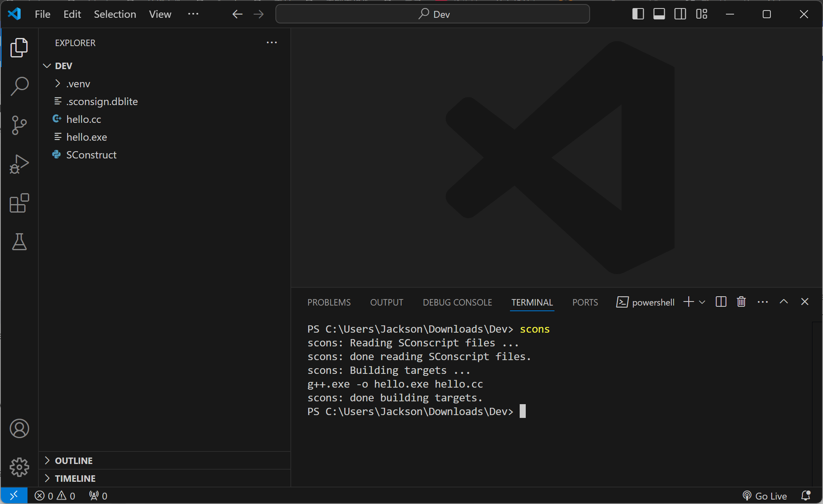This screenshot has height=504, width=823.
Task: Open the Manage settings gear
Action: tap(19, 467)
